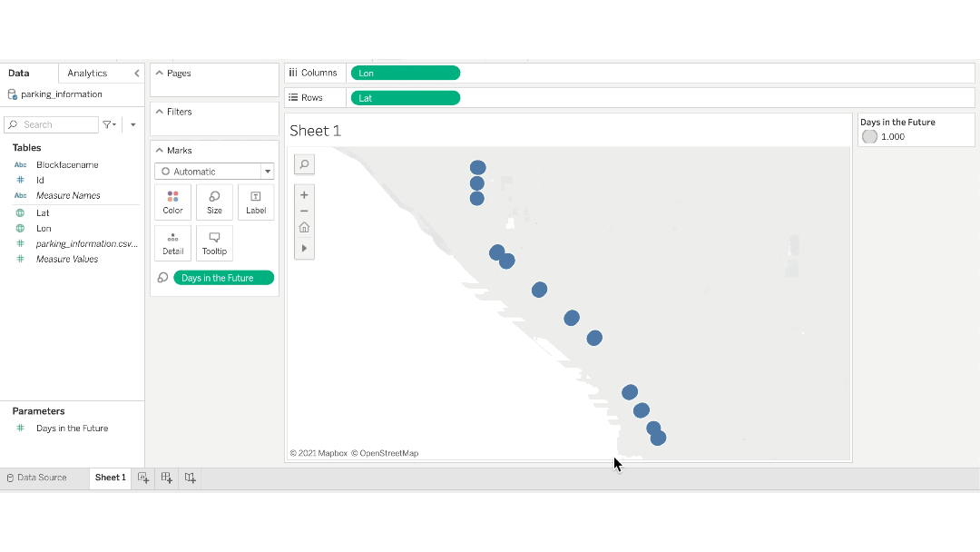Create a new worksheet with the new sheet icon
Image resolution: width=980 pixels, height=552 pixels.
click(142, 477)
